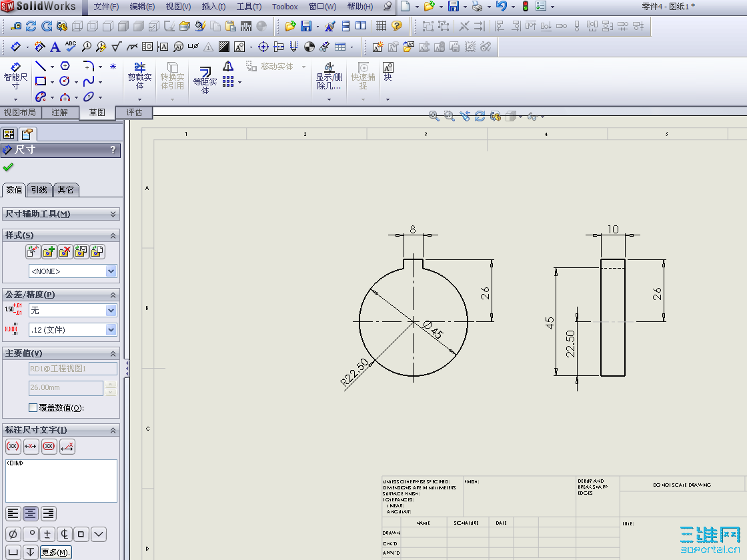Screen dimensions: 747x560
Task: Click the Zoom to Fit magnifier in view toolbar
Action: 434,116
